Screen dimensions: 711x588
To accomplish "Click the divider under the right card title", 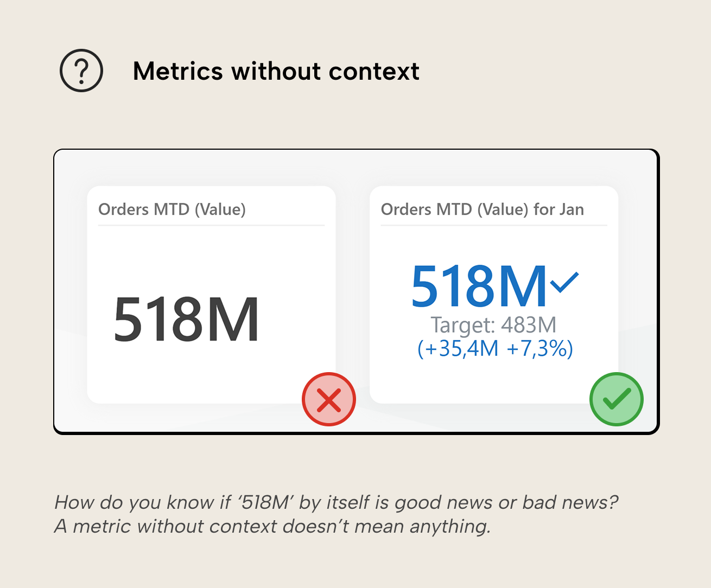I will (494, 225).
